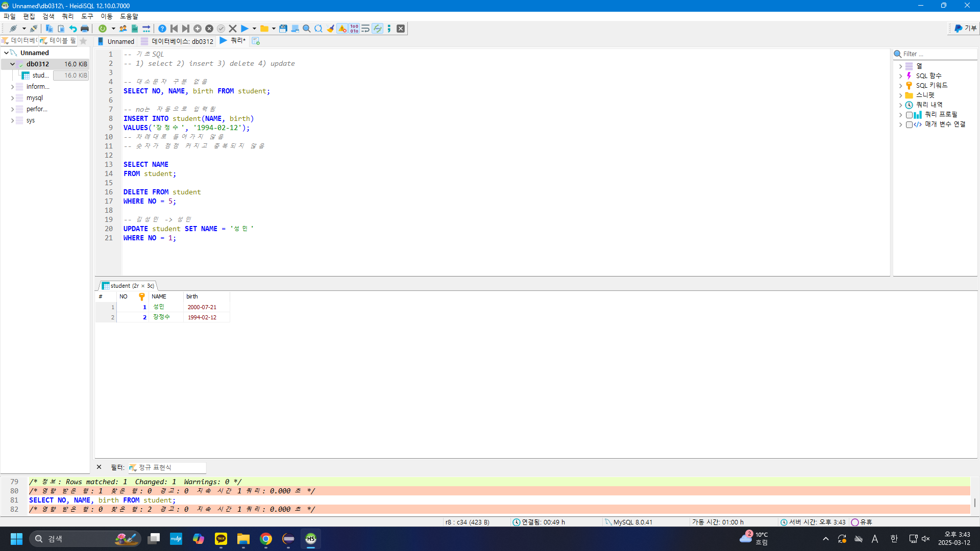Toggle the 매개 변수 연결 checkbox

(909, 124)
